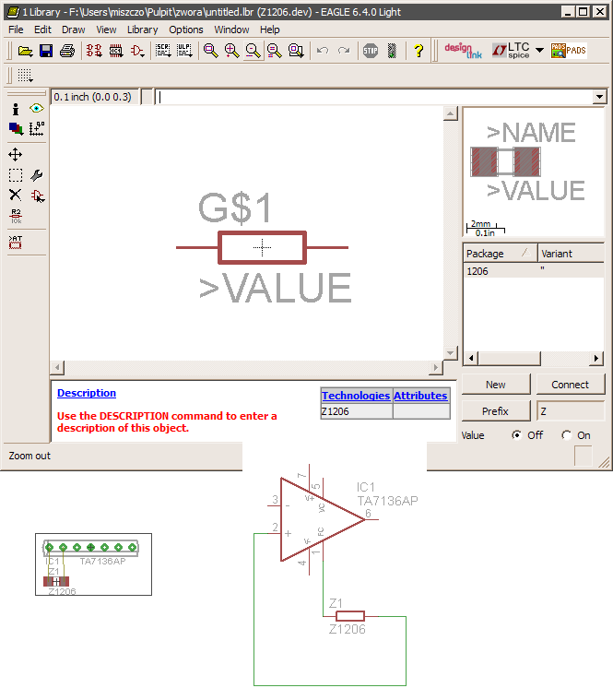The height and width of the screenshot is (700, 613).
Task: Click the Connect button
Action: click(571, 385)
